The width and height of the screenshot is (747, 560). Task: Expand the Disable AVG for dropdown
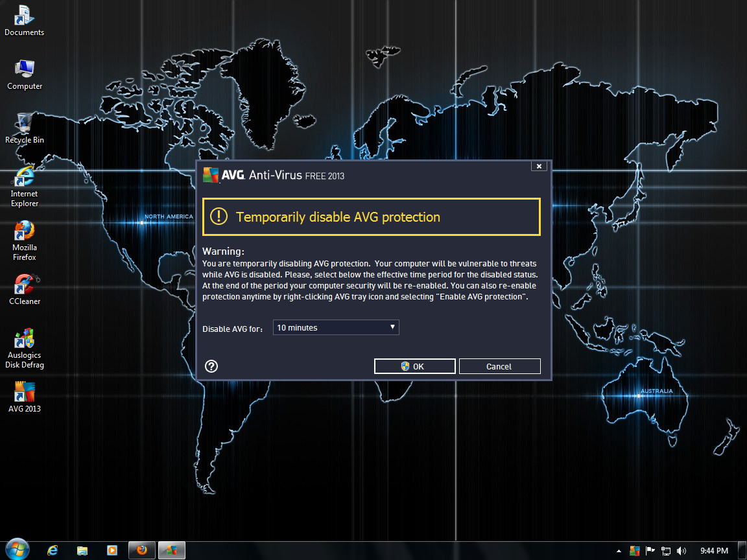(x=336, y=327)
